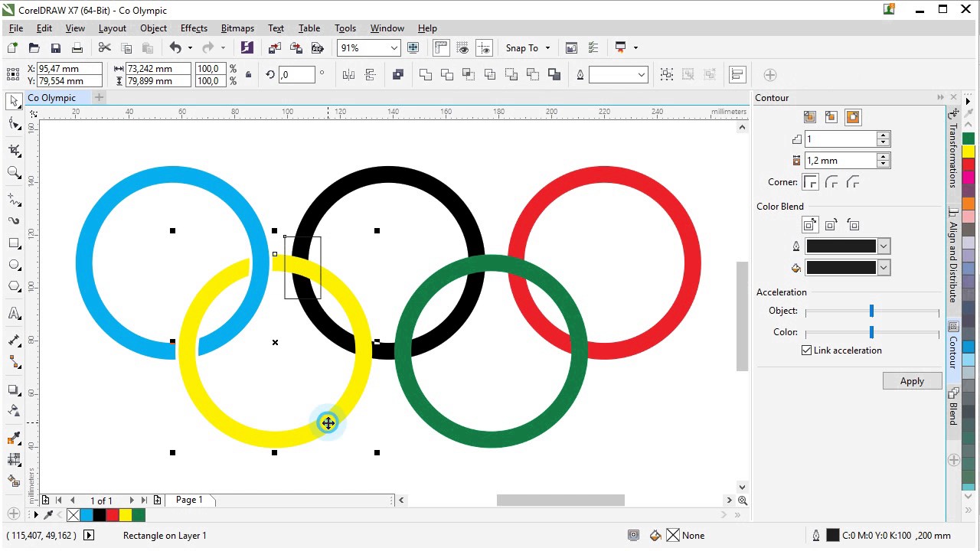The image size is (980, 551).
Task: Select Mitered corner option
Action: 810,182
